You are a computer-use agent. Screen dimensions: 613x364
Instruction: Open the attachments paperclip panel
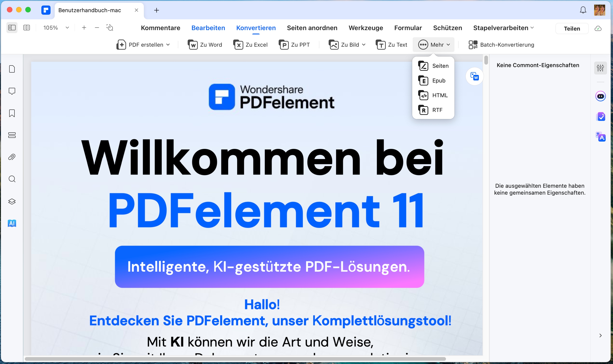click(12, 157)
